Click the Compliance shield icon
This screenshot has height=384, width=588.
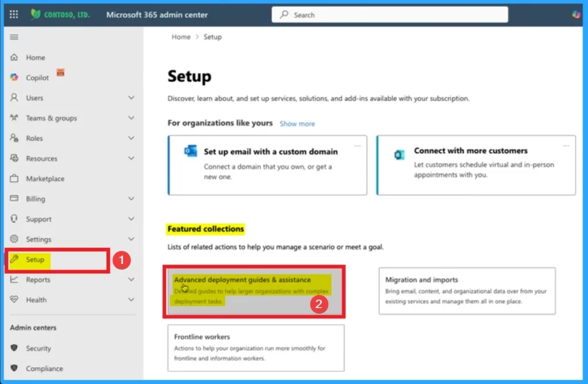14,369
